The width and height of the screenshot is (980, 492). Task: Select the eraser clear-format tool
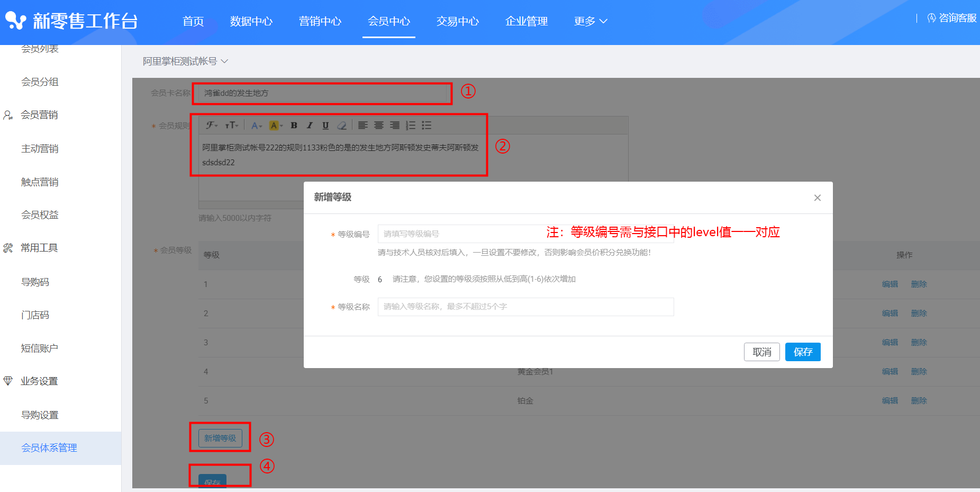click(342, 126)
